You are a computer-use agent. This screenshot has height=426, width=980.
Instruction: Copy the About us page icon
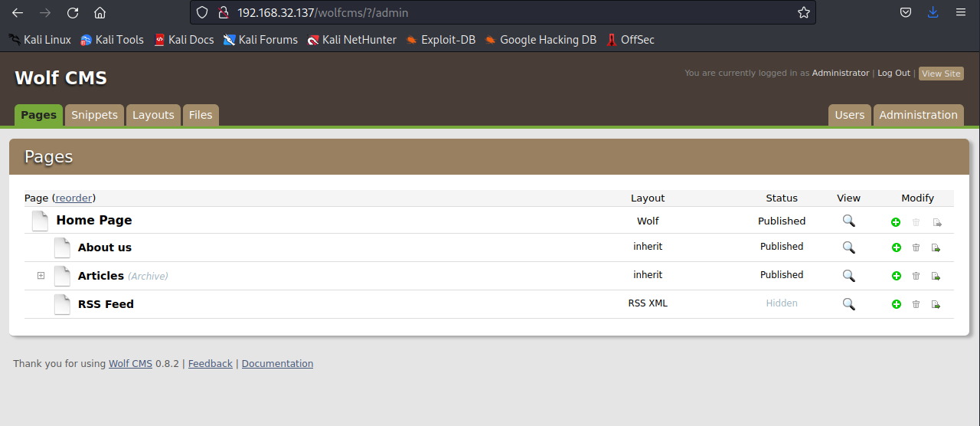[x=936, y=247]
